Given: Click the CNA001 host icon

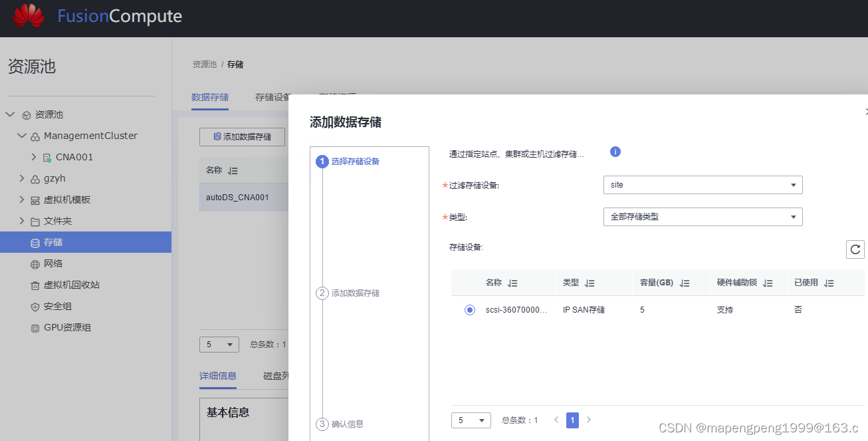Looking at the screenshot, I should click(47, 158).
